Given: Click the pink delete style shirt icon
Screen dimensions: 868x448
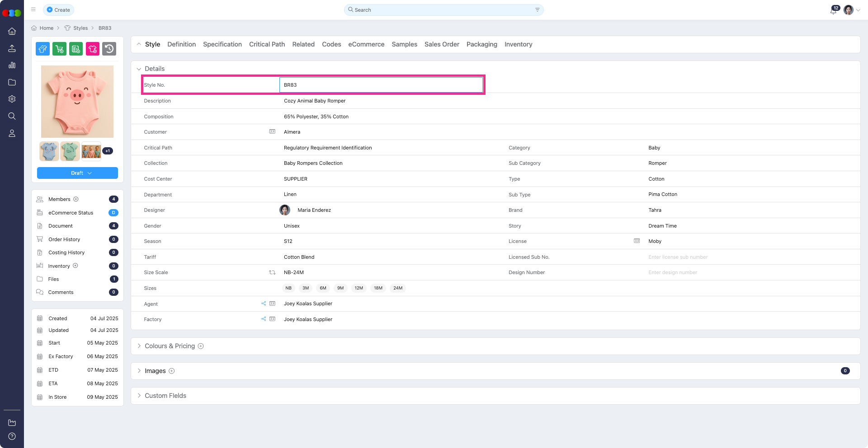Looking at the screenshot, I should [93, 49].
